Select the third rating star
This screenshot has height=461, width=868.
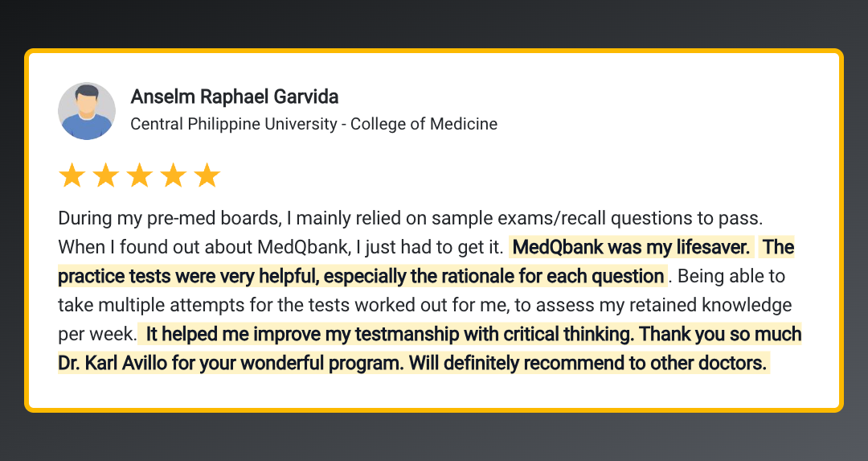tap(140, 175)
